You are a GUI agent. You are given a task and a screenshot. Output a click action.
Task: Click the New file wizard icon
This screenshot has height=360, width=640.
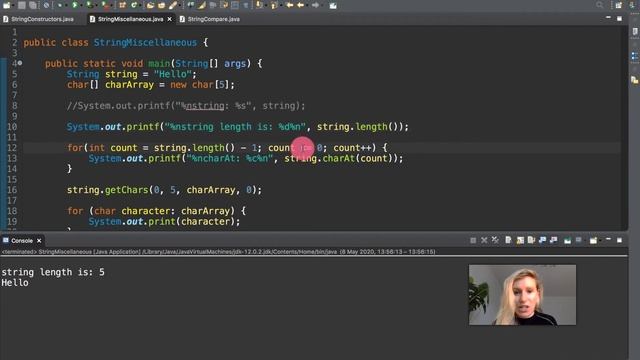coord(7,5)
